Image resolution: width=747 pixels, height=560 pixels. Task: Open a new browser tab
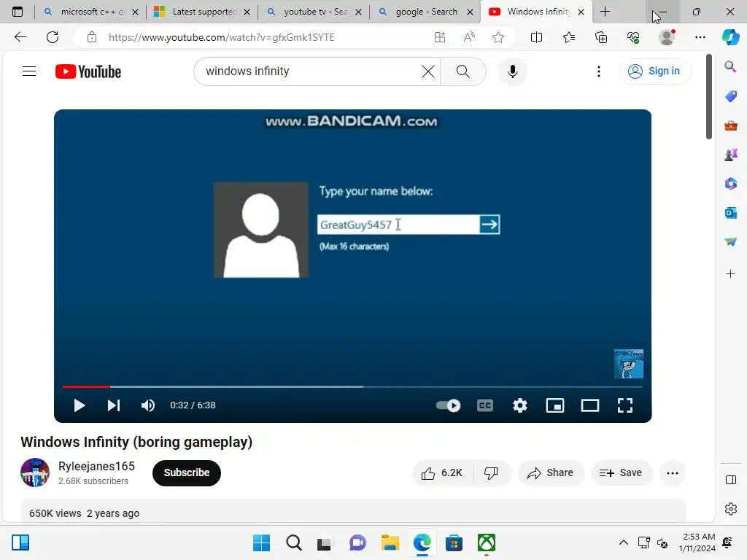point(605,12)
